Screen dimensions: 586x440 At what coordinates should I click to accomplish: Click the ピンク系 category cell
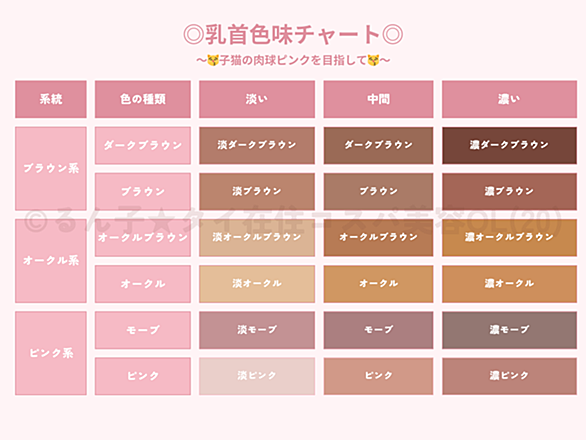[x=51, y=353]
